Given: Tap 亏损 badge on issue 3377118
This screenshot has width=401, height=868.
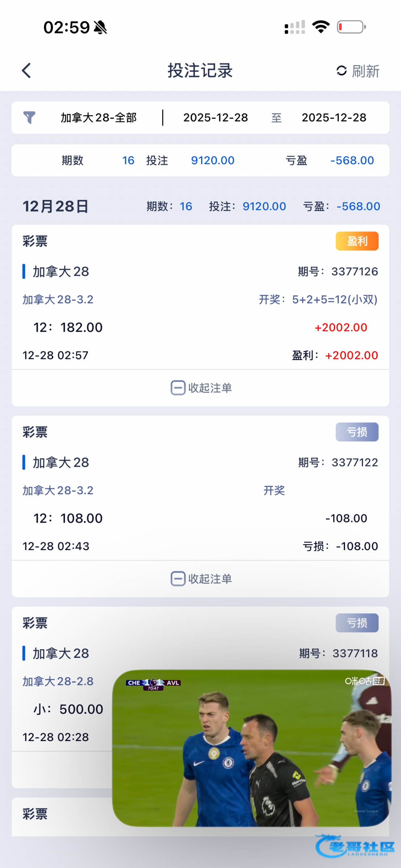Looking at the screenshot, I should coord(357,623).
